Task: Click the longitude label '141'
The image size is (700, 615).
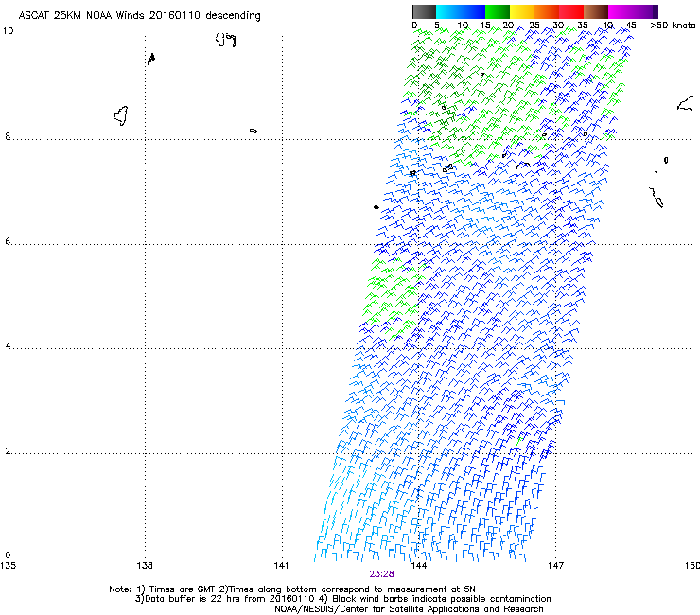Action: (281, 566)
